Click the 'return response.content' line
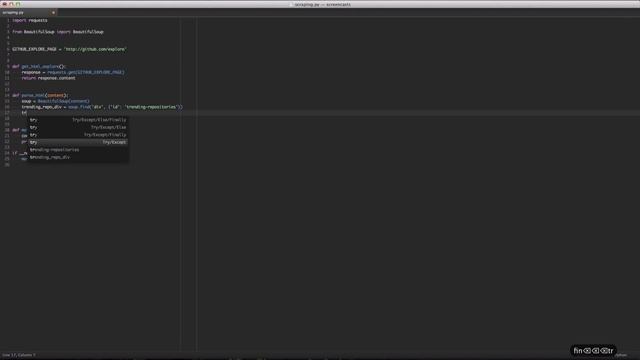This screenshot has width=640, height=360. 49,78
